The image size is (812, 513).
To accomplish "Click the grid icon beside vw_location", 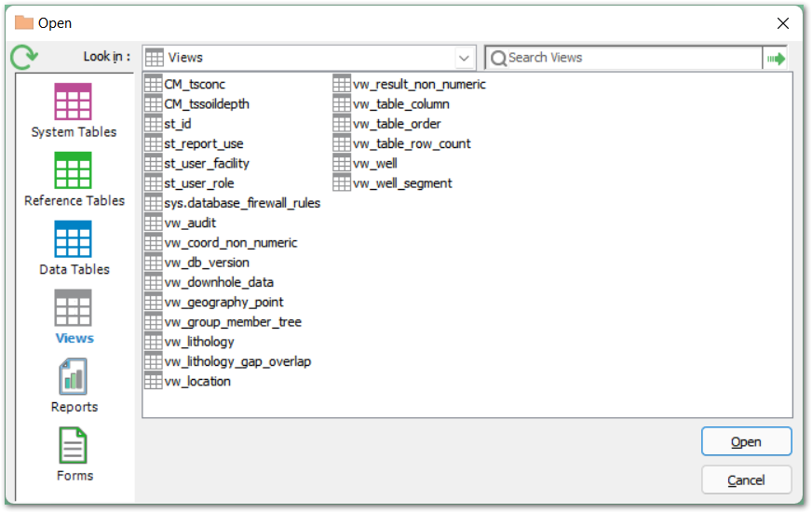I will [x=154, y=382].
